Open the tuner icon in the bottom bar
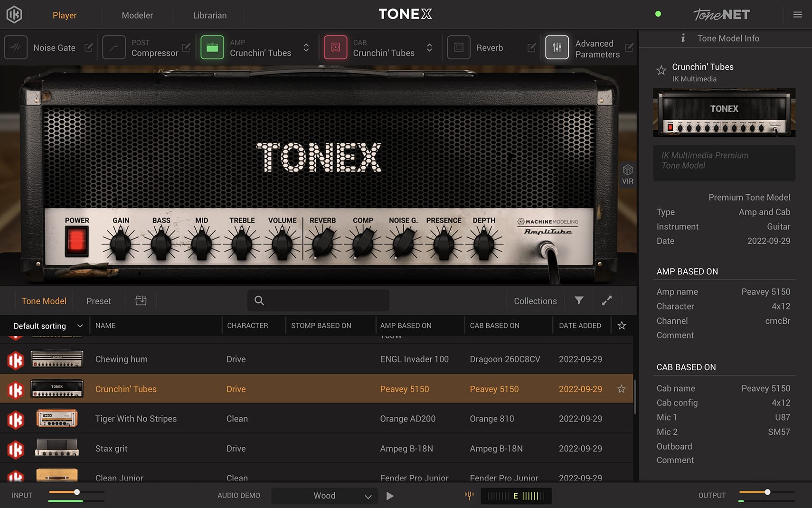Screen dimensions: 812x508 point(469,495)
